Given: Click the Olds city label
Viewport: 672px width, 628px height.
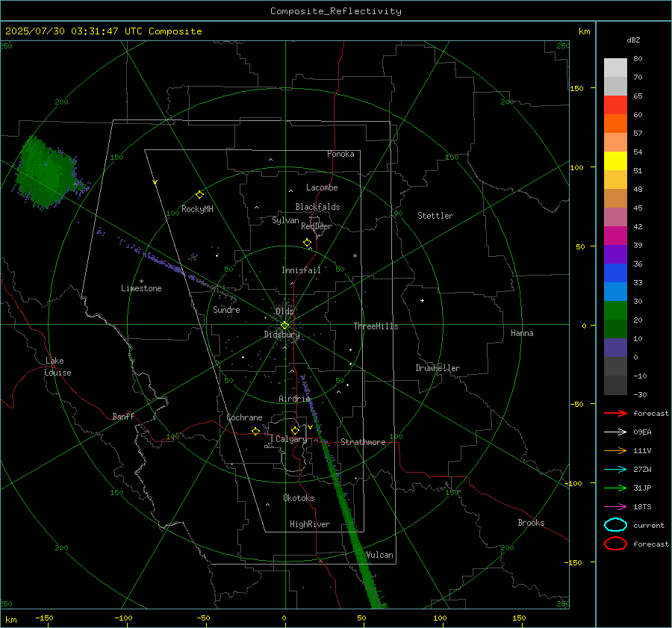Looking at the screenshot, I should (x=284, y=311).
